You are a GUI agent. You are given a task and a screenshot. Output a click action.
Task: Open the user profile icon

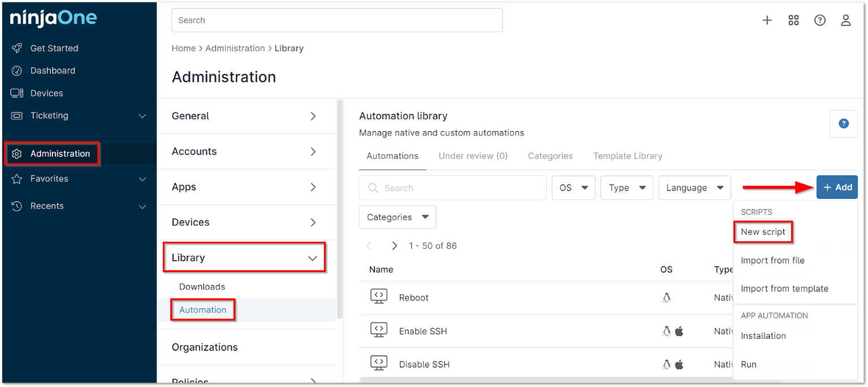[x=845, y=20]
